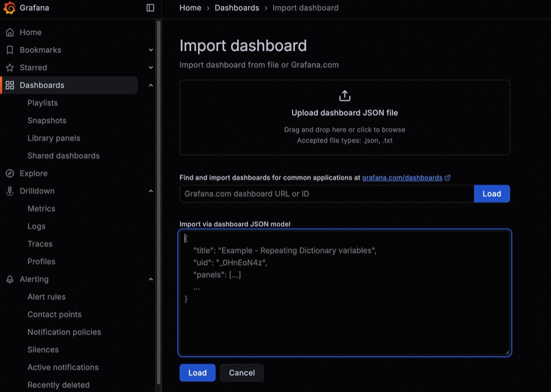
Task: Open Playlists in the sidebar
Action: pyautogui.click(x=43, y=102)
